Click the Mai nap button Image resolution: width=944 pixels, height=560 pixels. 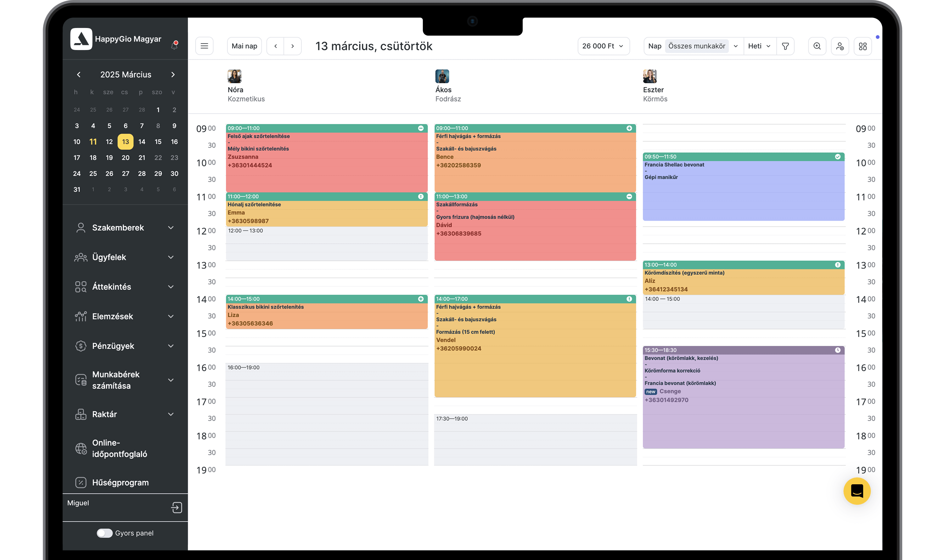pos(244,46)
